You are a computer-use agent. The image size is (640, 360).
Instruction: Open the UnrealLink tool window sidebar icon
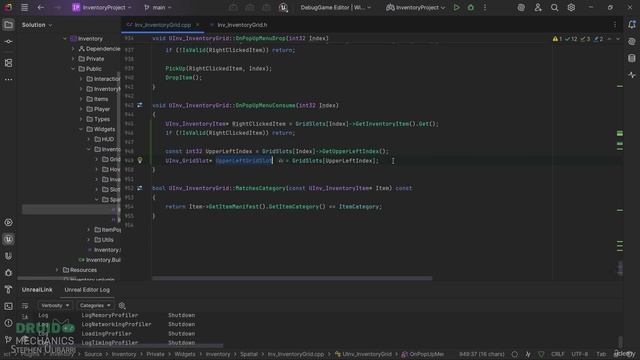(8, 239)
